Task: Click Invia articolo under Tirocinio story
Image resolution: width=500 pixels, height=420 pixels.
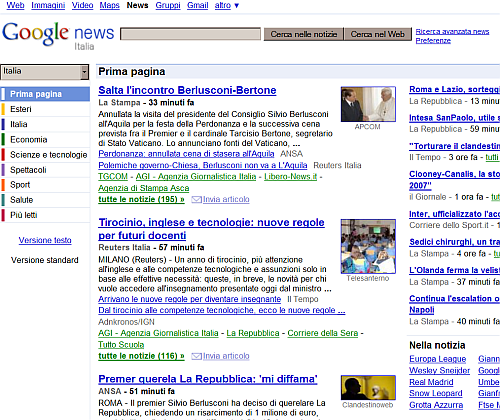Action: 226,356
